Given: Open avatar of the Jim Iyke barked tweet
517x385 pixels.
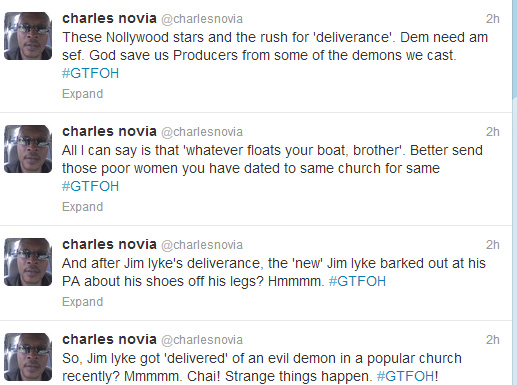Looking at the screenshot, I should (28, 262).
